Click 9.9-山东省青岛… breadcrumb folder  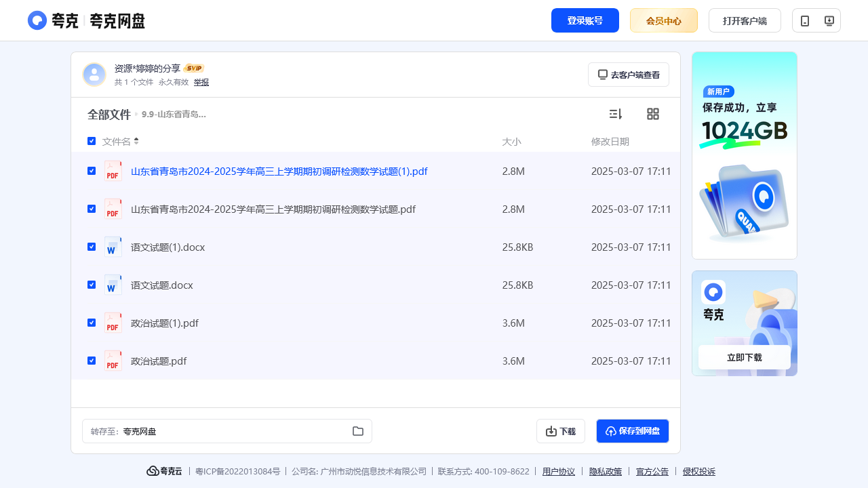pos(174,115)
